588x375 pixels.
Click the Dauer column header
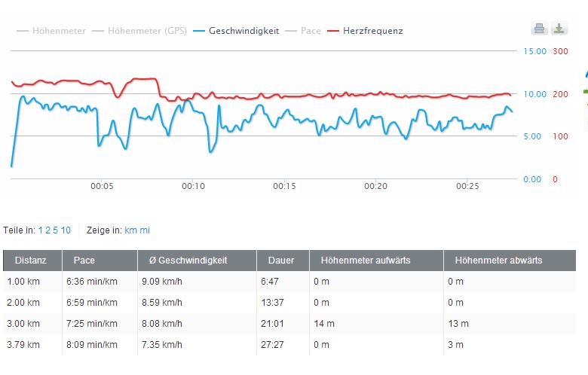(276, 261)
